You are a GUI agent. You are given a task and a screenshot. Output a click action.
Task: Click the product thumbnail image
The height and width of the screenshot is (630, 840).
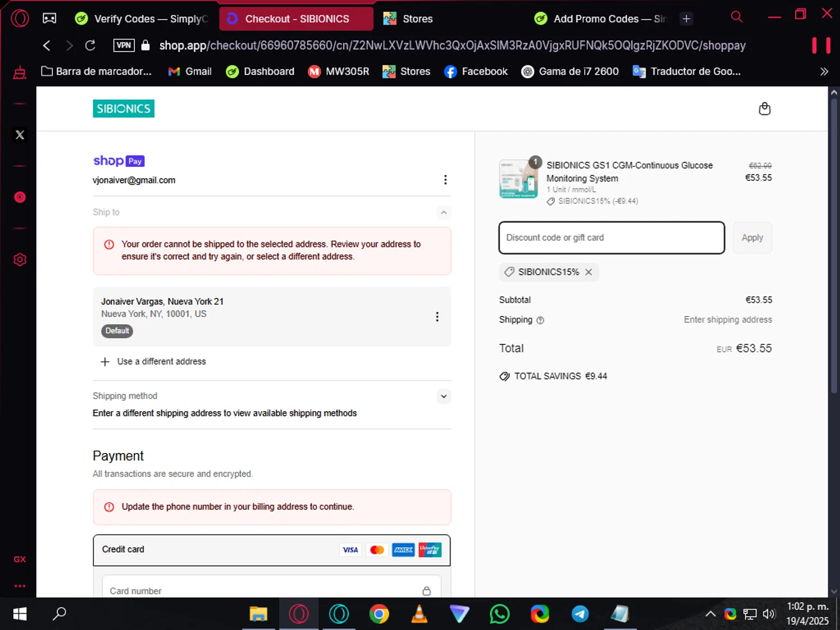pyautogui.click(x=519, y=179)
